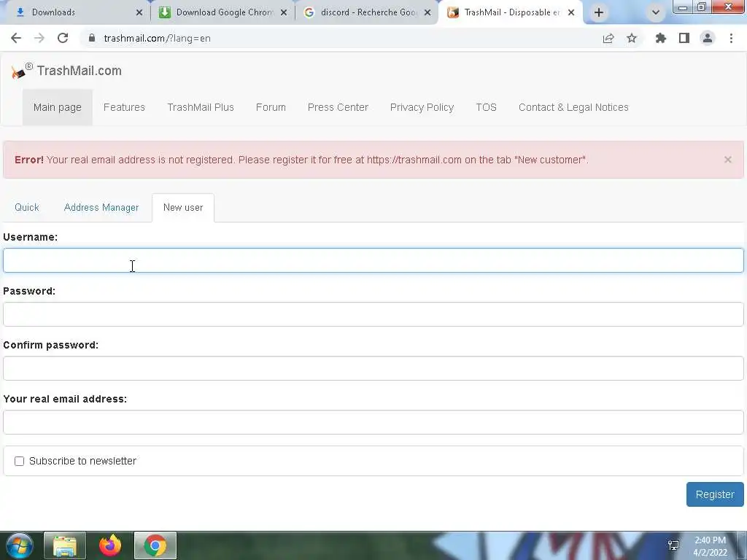Open the Main page nav item

[x=57, y=107]
